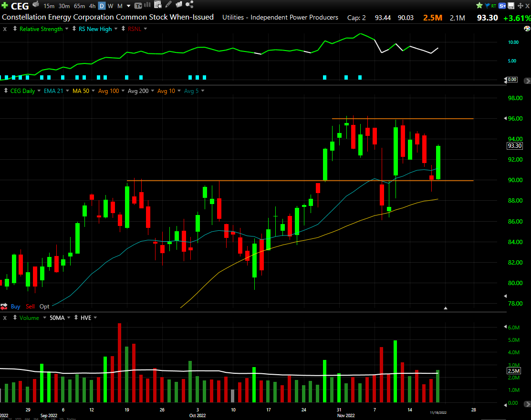
Task: Click the reorder arrows beside Relative Strength
Action: coord(15,29)
